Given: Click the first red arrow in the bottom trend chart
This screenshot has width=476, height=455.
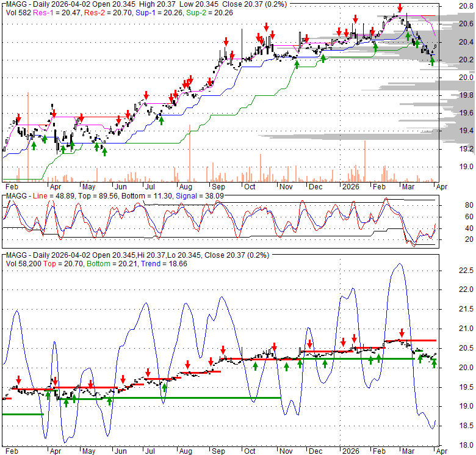Looking at the screenshot, I should (19, 379).
